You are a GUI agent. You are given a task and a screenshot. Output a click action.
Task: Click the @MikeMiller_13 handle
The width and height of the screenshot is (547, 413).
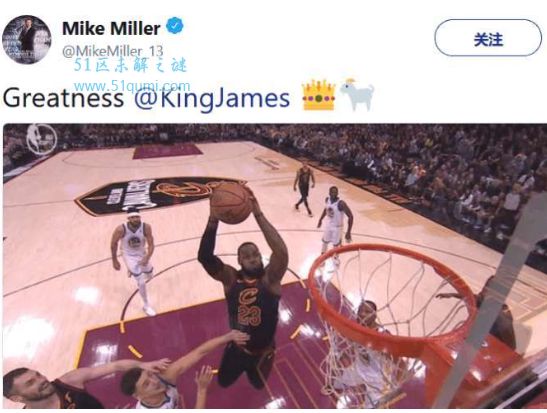tap(113, 51)
